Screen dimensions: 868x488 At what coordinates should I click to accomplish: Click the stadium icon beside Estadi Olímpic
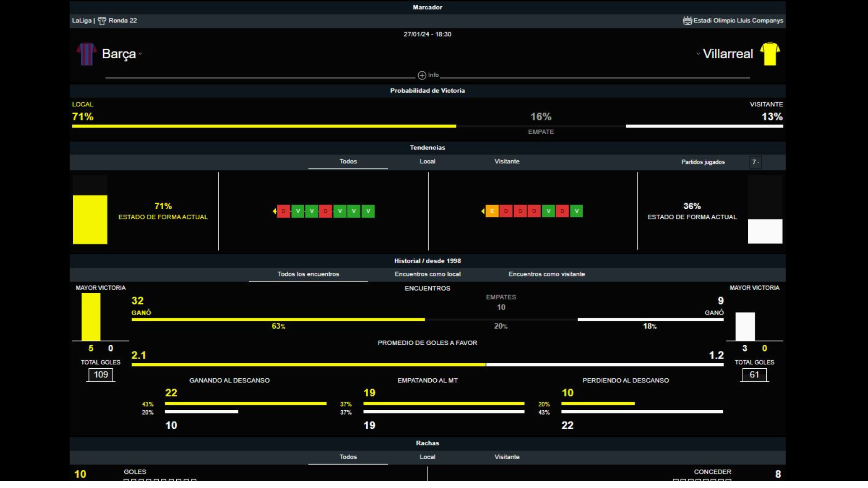coord(687,21)
